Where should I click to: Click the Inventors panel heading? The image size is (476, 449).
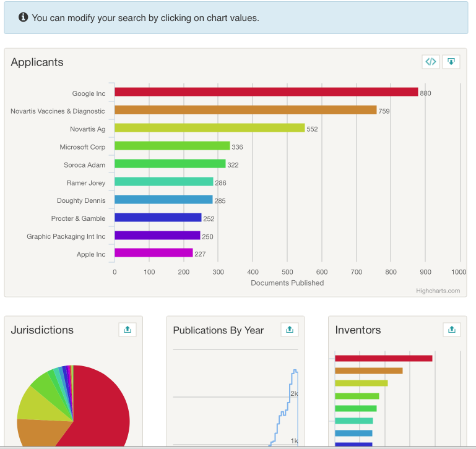pos(358,330)
